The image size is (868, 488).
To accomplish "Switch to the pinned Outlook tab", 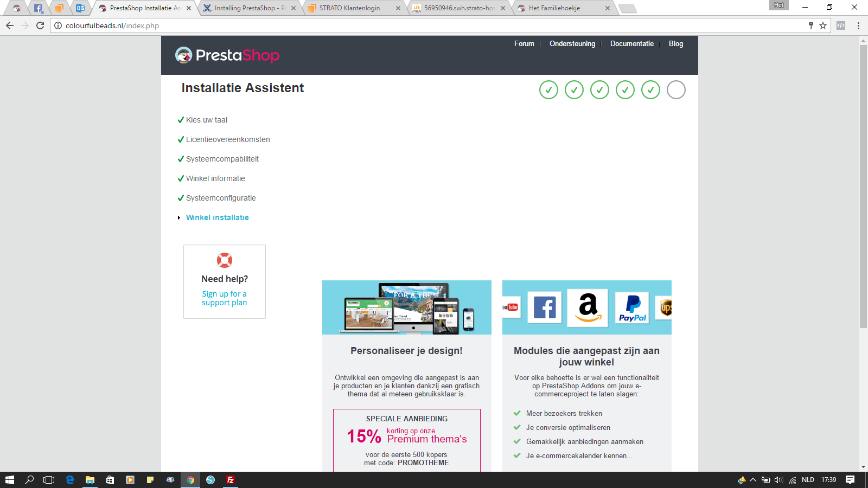I will (x=80, y=8).
